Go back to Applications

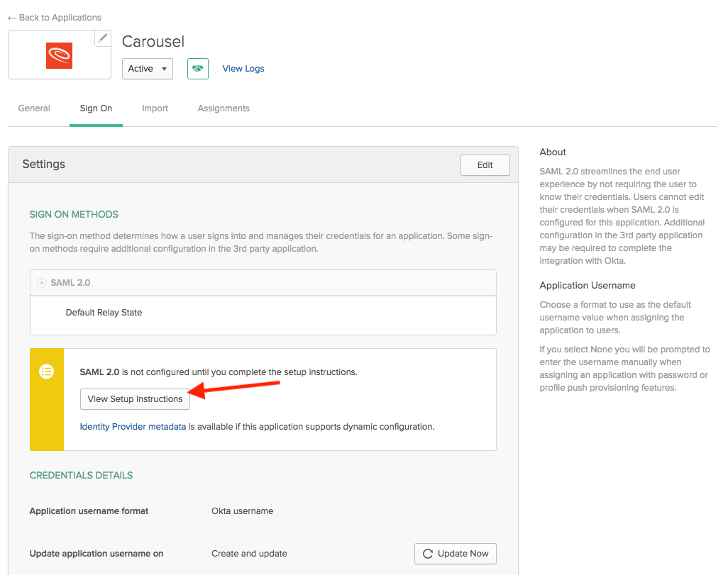point(55,18)
